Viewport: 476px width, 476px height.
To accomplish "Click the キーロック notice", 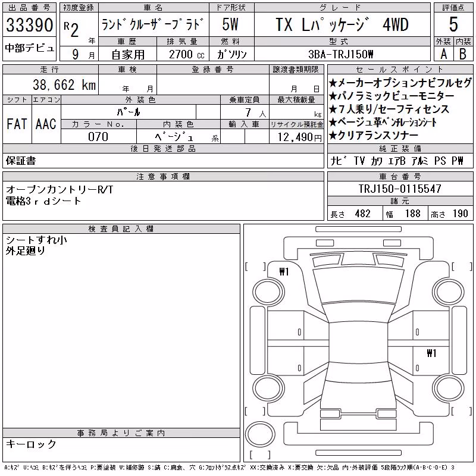I will point(31,444).
